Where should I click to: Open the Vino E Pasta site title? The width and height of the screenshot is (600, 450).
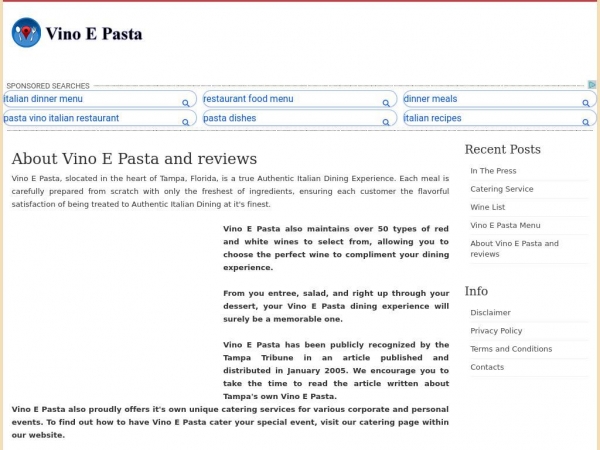(94, 34)
